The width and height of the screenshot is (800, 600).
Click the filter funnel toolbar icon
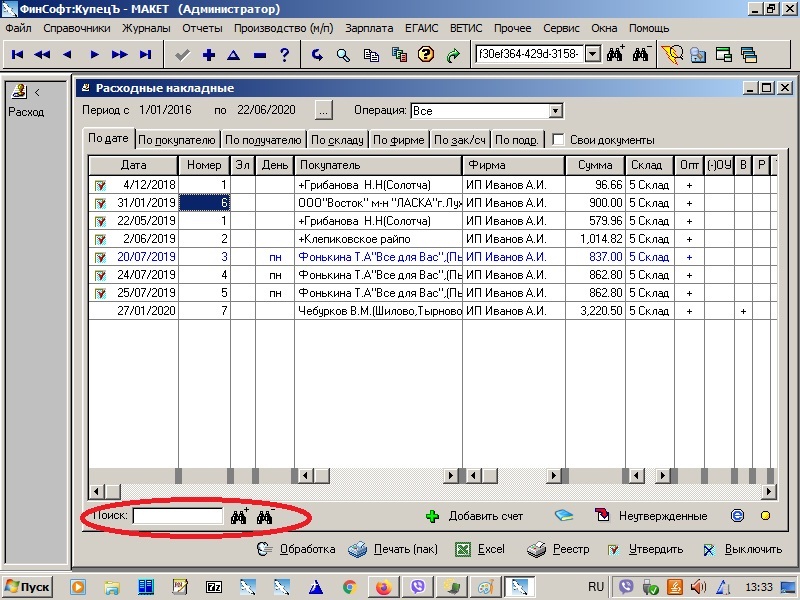pyautogui.click(x=671, y=54)
